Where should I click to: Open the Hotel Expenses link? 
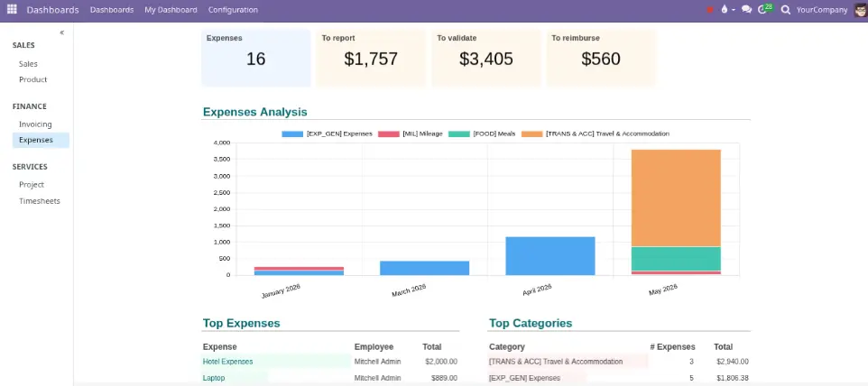pyautogui.click(x=227, y=362)
